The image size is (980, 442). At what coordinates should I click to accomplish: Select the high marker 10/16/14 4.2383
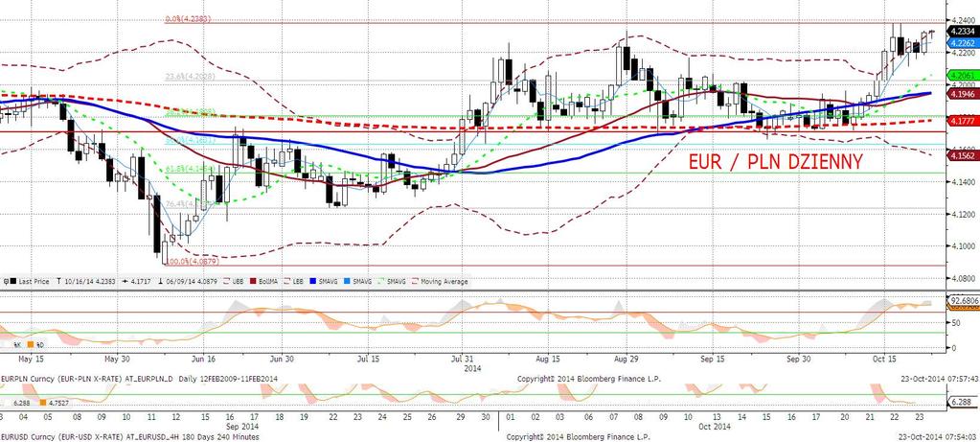coord(86,281)
